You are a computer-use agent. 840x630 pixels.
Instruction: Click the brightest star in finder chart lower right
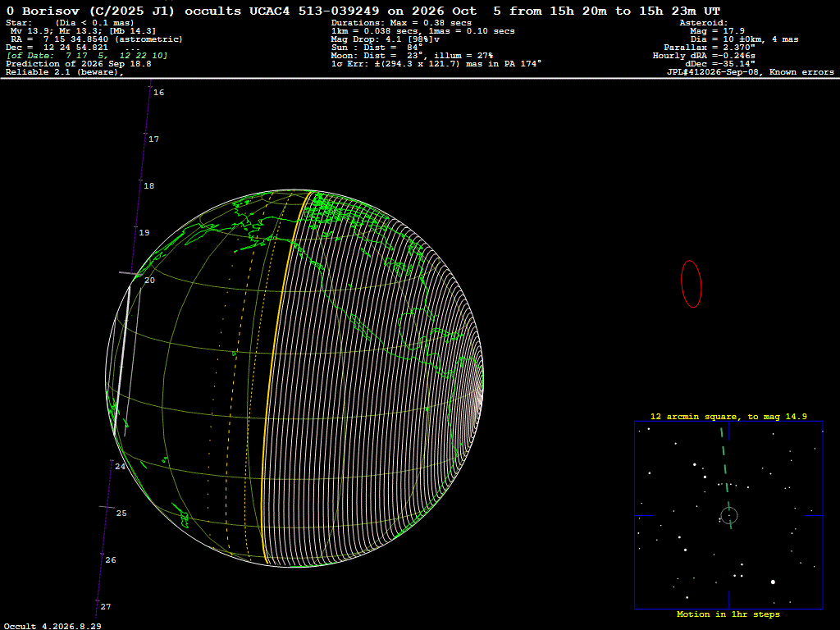773,582
